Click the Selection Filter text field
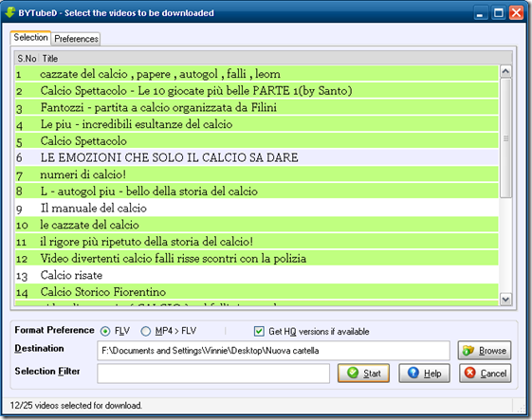 tap(213, 374)
